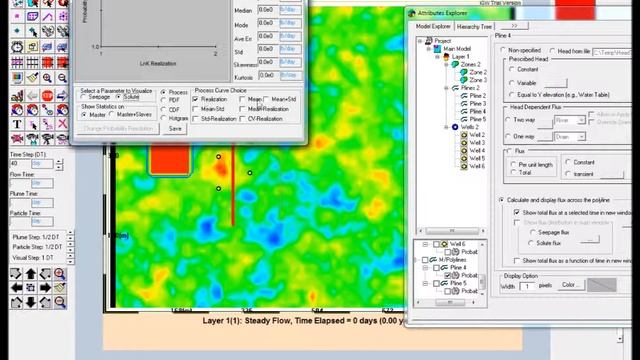The height and width of the screenshot is (360, 640).
Task: Click the blue forward arrow icon
Action: click(x=62, y=96)
